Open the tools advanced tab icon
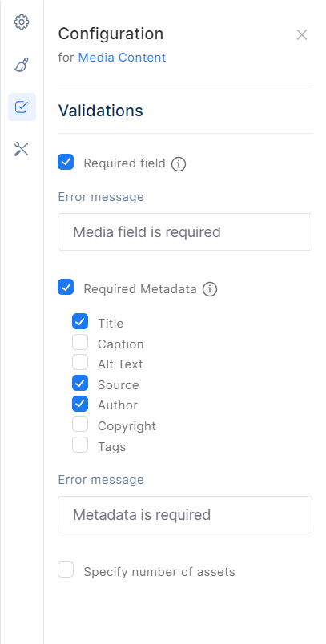The width and height of the screenshot is (326, 644). coord(22,149)
